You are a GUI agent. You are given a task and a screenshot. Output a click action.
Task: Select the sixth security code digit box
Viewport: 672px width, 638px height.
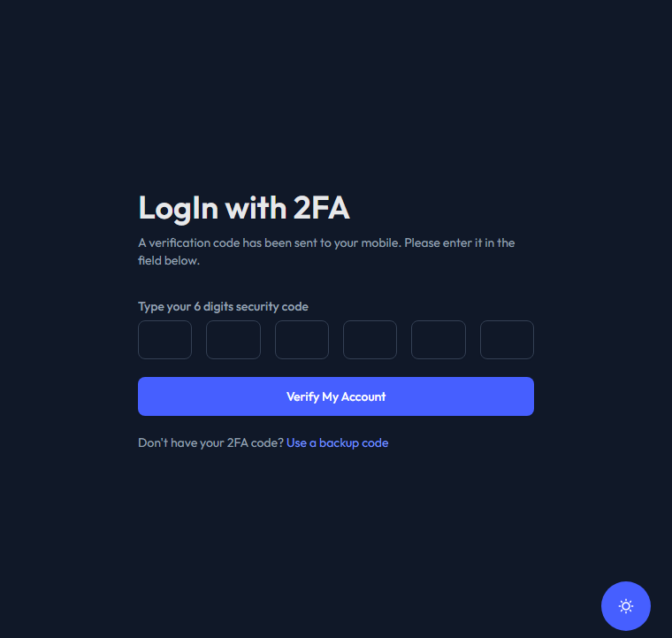(x=507, y=340)
